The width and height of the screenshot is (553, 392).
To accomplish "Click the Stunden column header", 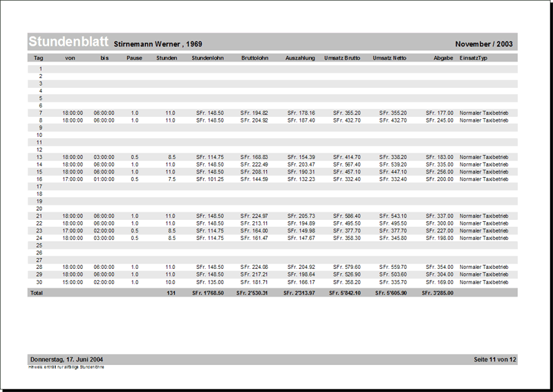I will pyautogui.click(x=167, y=58).
